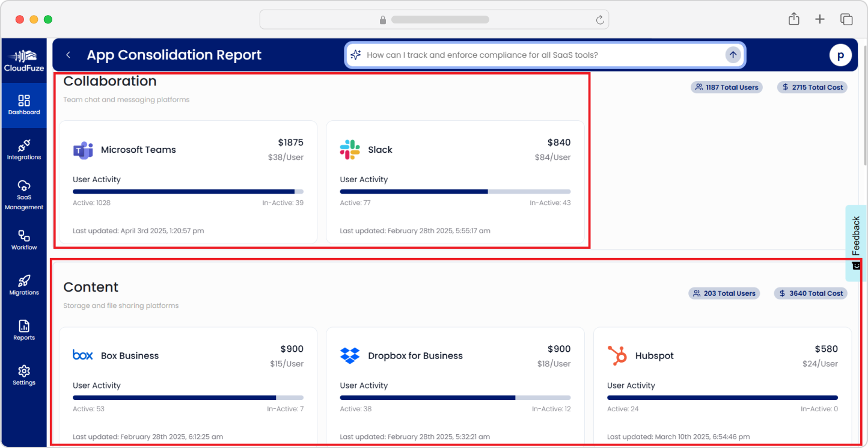Viewport: 868px width, 448px height.
Task: Open Reports in the sidebar
Action: pyautogui.click(x=24, y=330)
